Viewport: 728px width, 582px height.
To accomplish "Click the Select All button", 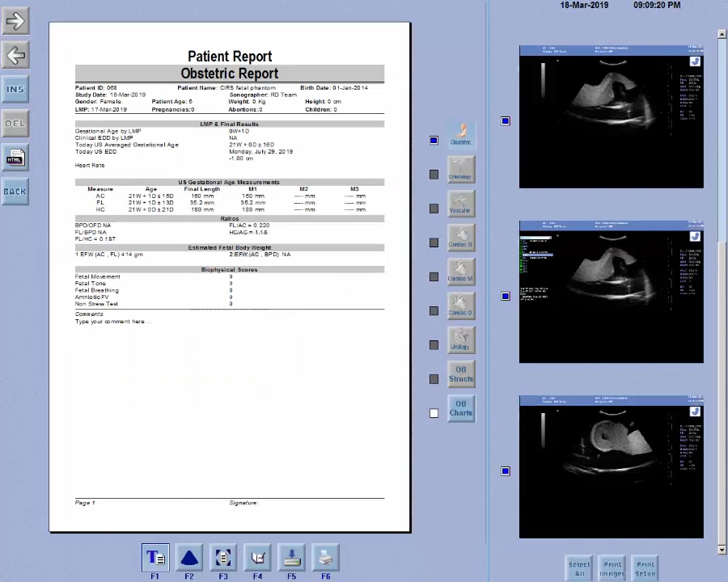I will click(x=579, y=569).
